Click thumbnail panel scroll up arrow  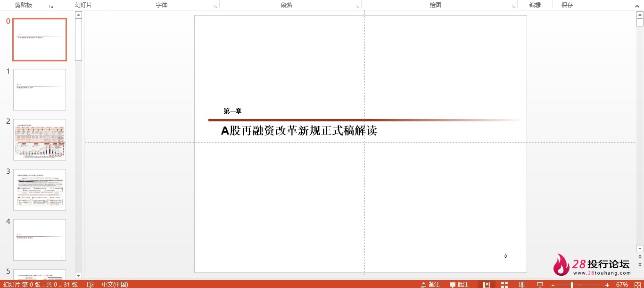tap(78, 15)
